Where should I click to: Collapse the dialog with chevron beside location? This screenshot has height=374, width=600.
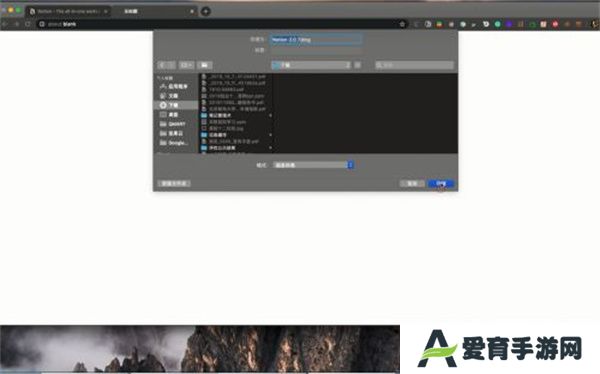357,65
